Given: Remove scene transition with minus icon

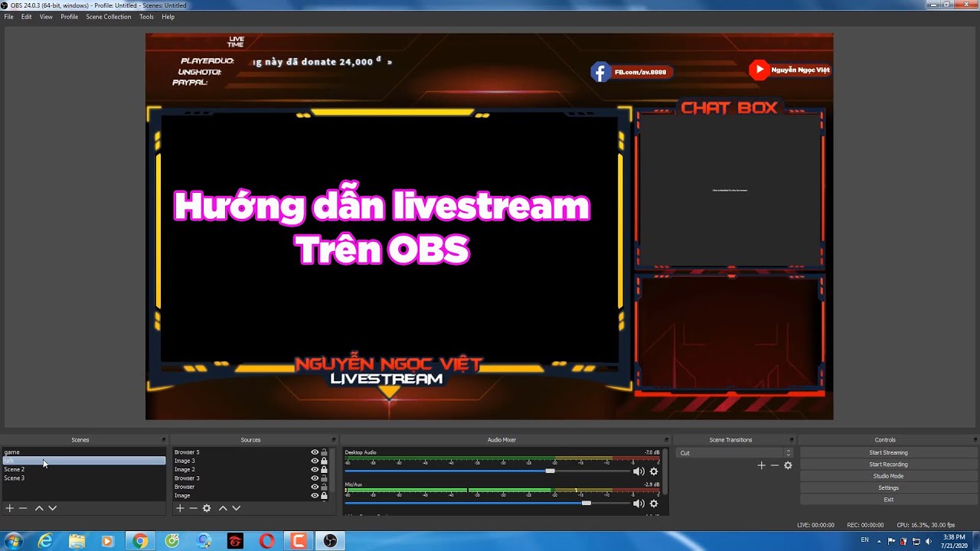Looking at the screenshot, I should [774, 465].
